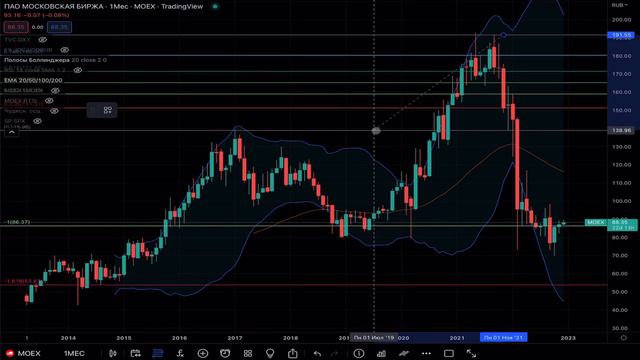This screenshot has width=640, height=360.
Task: Click the grid icon in floating drawing toolbar
Action: coord(108,110)
